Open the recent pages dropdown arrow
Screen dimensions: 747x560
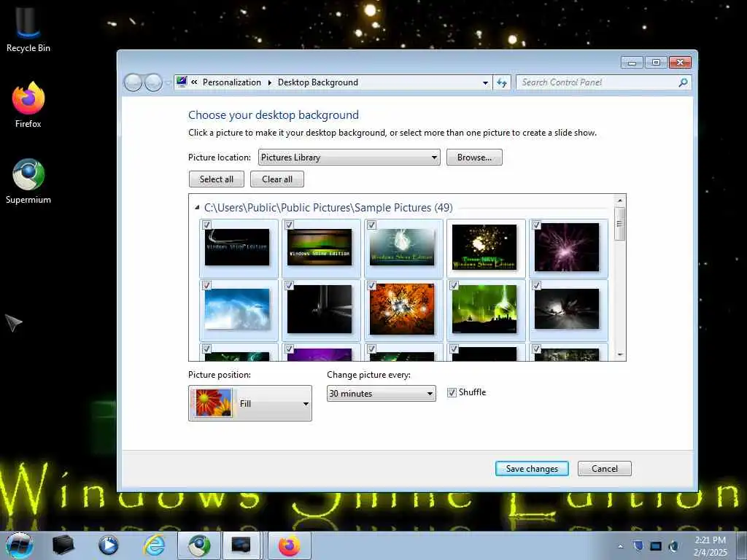[169, 83]
